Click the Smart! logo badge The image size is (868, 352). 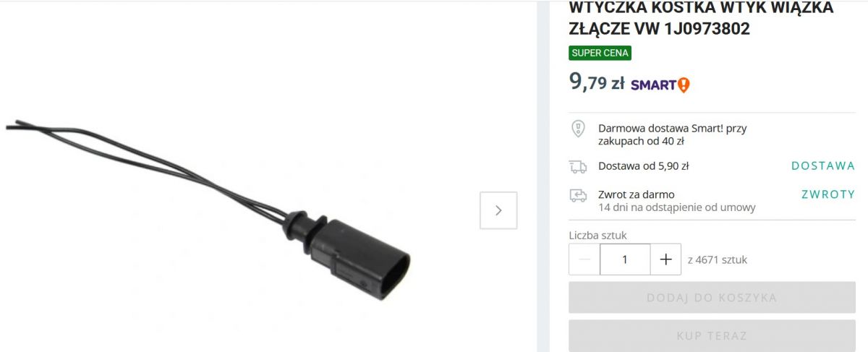[660, 85]
